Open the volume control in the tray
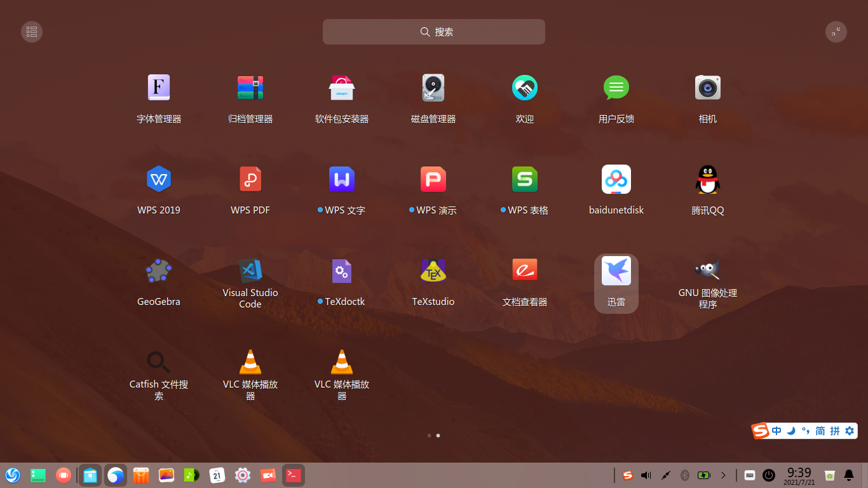This screenshot has height=488, width=868. click(646, 475)
